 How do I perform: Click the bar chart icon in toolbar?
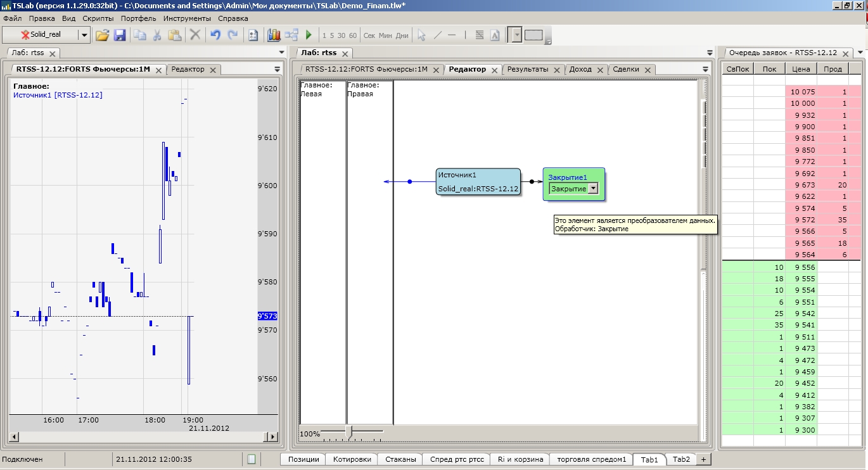point(274,35)
